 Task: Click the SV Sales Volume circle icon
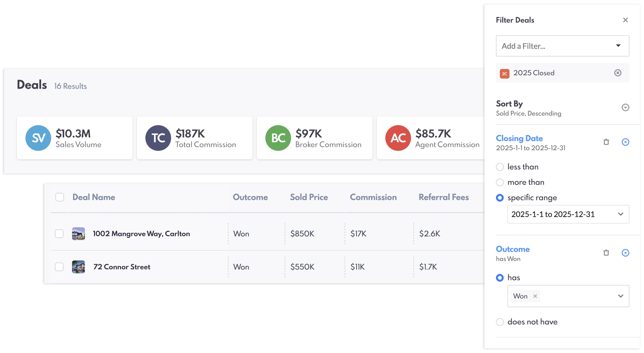[38, 138]
